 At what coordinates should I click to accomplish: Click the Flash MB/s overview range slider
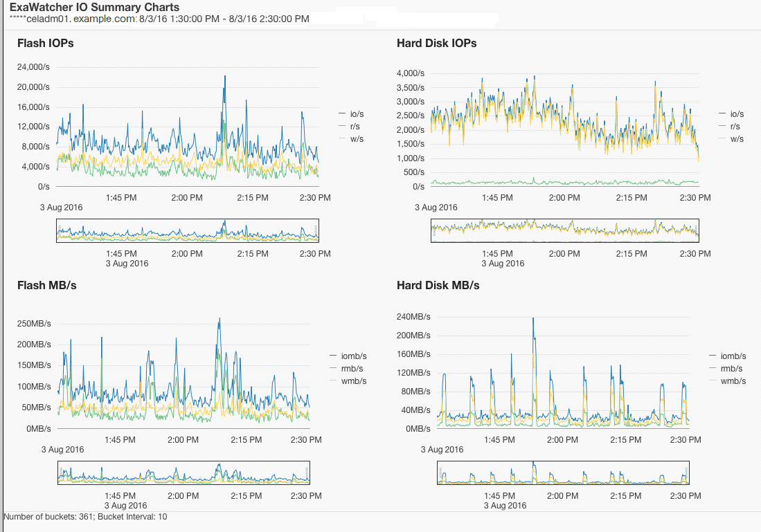[x=184, y=473]
